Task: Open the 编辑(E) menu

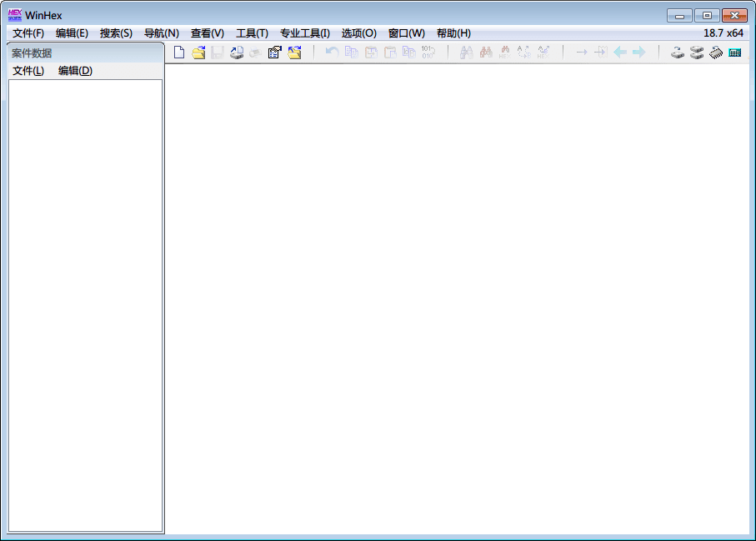Action: [72, 33]
